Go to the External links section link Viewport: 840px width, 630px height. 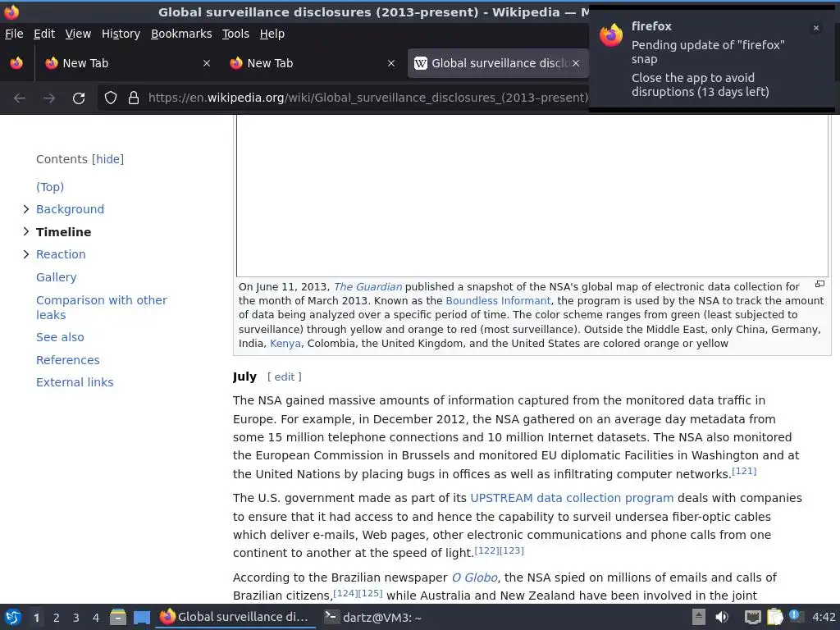[75, 382]
